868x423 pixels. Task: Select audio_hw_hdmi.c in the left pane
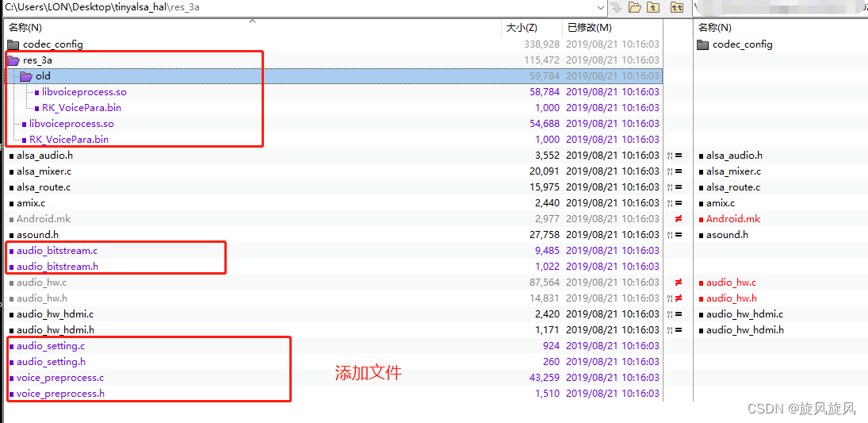(55, 314)
